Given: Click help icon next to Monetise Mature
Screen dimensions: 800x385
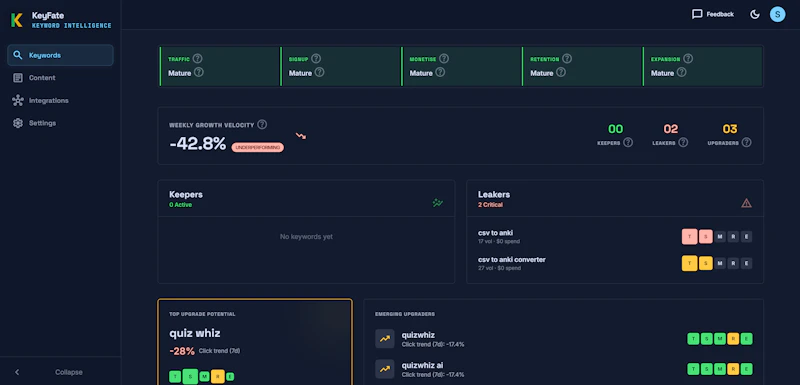Looking at the screenshot, I should pyautogui.click(x=440, y=72).
